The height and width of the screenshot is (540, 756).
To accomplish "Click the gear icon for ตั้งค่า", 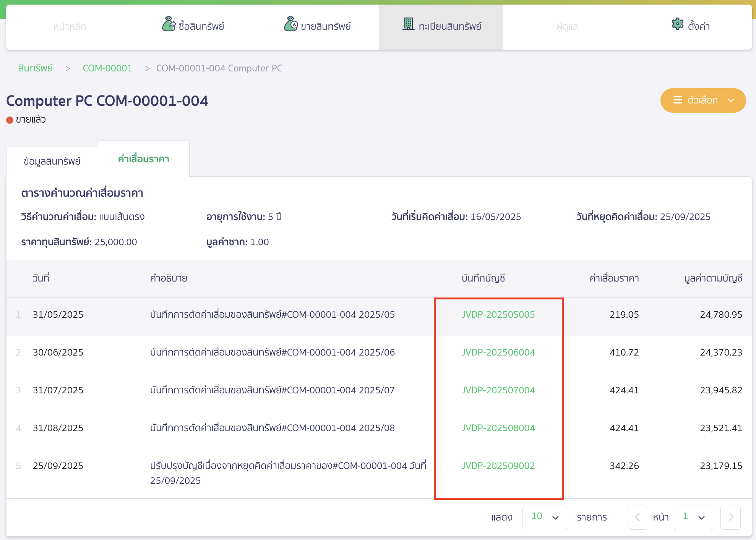I will click(x=678, y=24).
